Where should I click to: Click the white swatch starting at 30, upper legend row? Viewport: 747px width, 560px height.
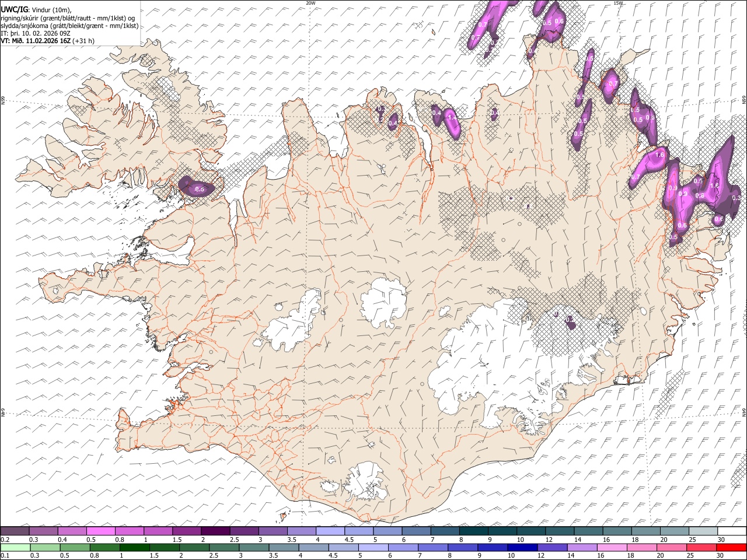[x=731, y=531]
